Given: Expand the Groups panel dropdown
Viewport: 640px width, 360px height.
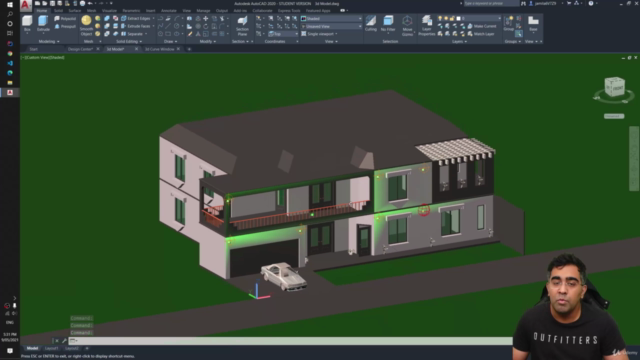Looking at the screenshot, I should (513, 41).
